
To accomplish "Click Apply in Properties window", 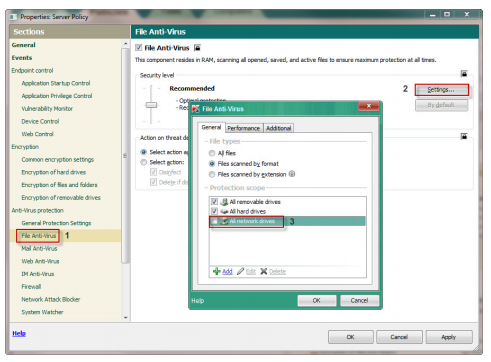I will pos(449,337).
